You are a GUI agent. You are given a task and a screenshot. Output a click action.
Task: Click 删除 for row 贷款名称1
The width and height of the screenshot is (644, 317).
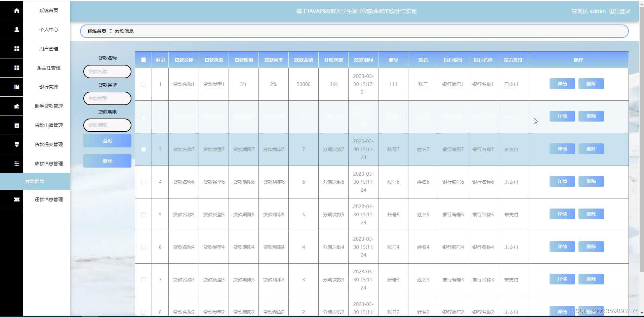pyautogui.click(x=591, y=84)
